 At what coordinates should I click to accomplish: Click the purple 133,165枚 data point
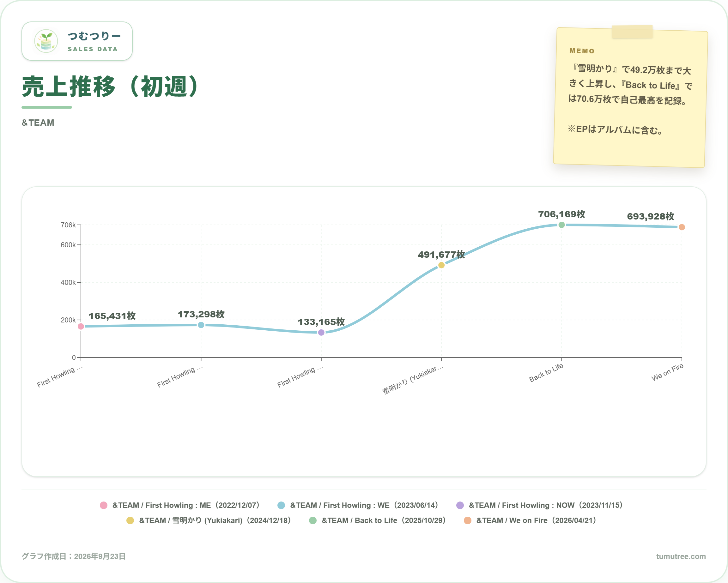(x=321, y=333)
